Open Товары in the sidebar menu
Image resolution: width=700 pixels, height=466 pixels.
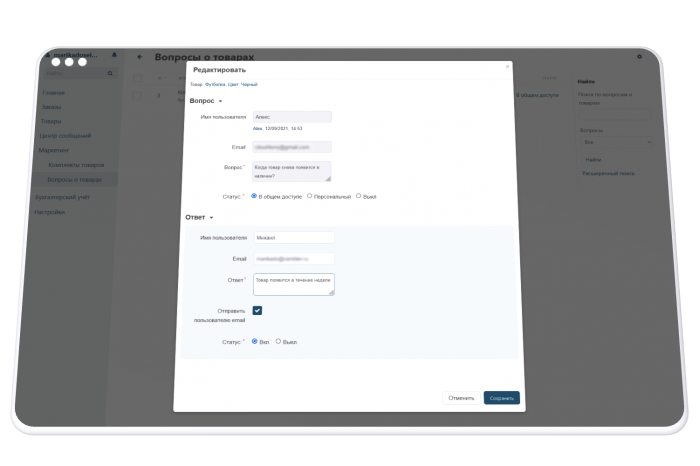pyautogui.click(x=51, y=121)
